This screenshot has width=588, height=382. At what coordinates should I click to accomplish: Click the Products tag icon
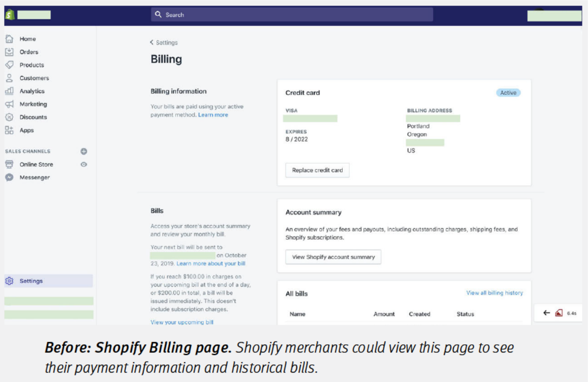coord(9,65)
